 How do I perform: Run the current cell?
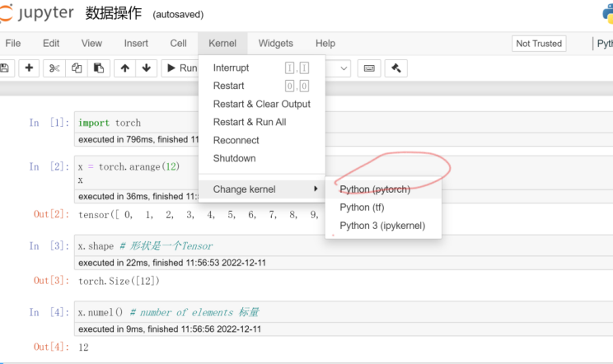coord(182,68)
